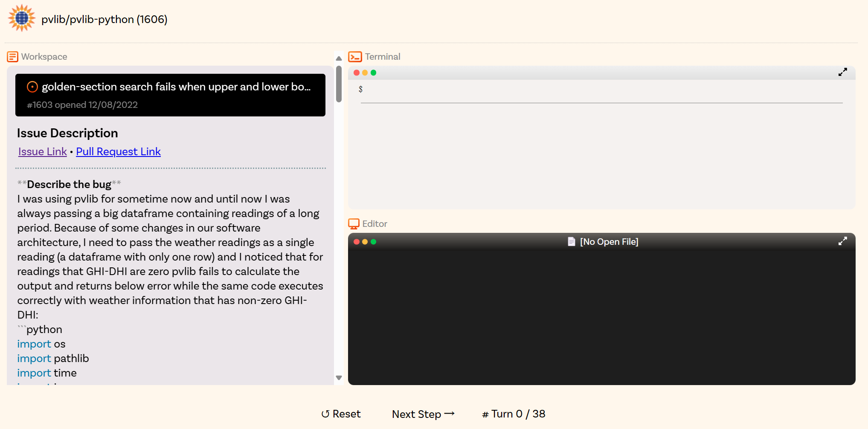Click the open-issue circle icon
This screenshot has height=429, width=868.
click(x=32, y=87)
